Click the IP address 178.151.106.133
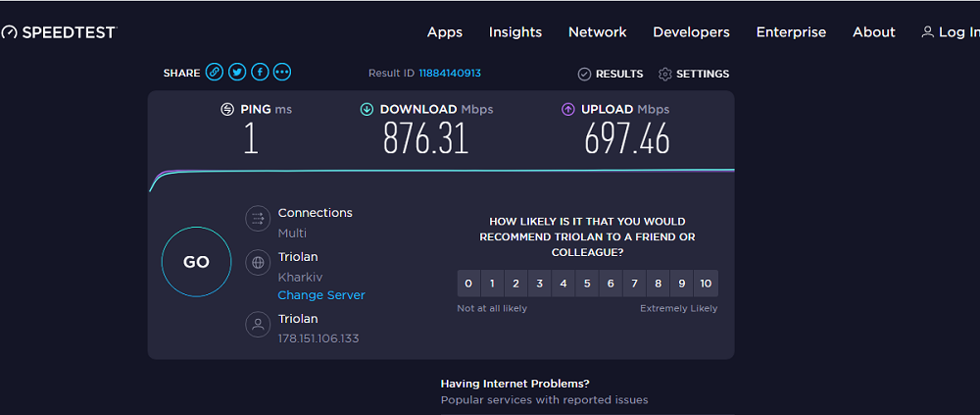The height and width of the screenshot is (415, 980). pyautogui.click(x=318, y=338)
